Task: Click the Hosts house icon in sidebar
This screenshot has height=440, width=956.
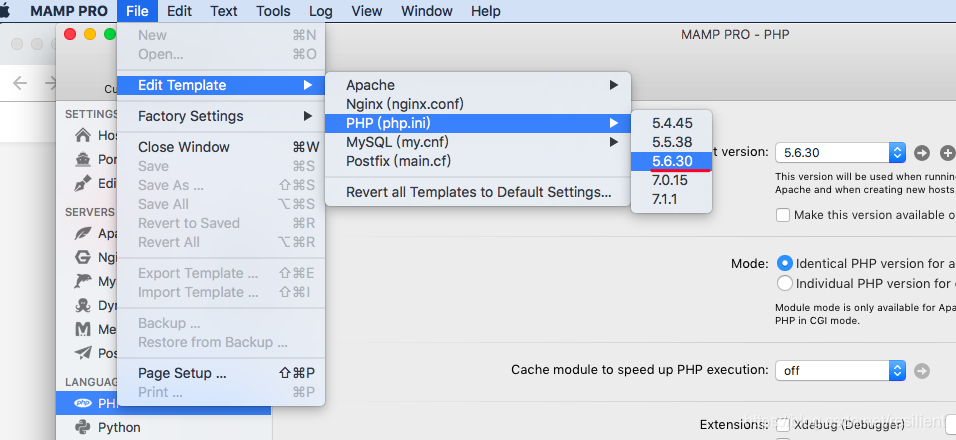Action: [x=82, y=135]
